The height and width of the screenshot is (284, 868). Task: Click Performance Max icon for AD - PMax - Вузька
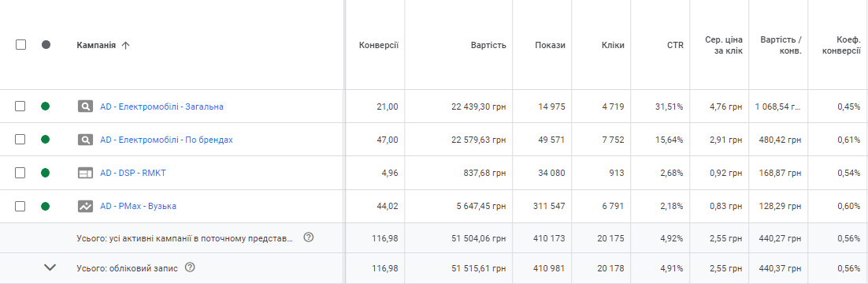coord(85,207)
